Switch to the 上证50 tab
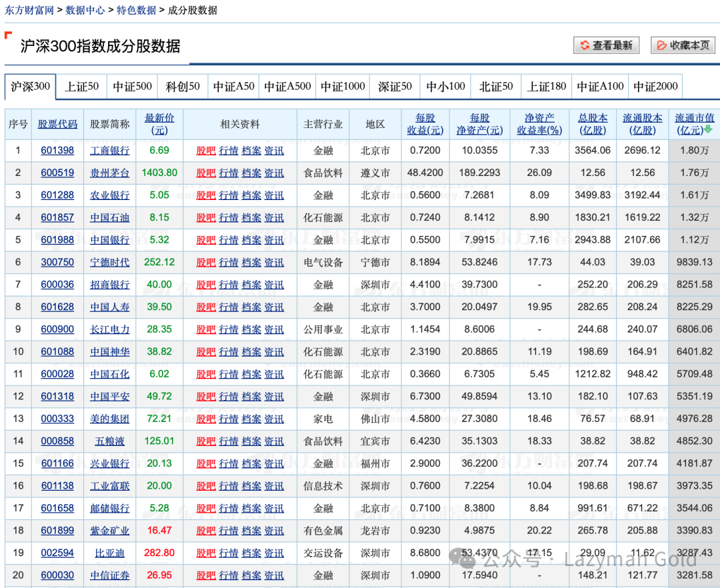This screenshot has height=588, width=720. (81, 86)
